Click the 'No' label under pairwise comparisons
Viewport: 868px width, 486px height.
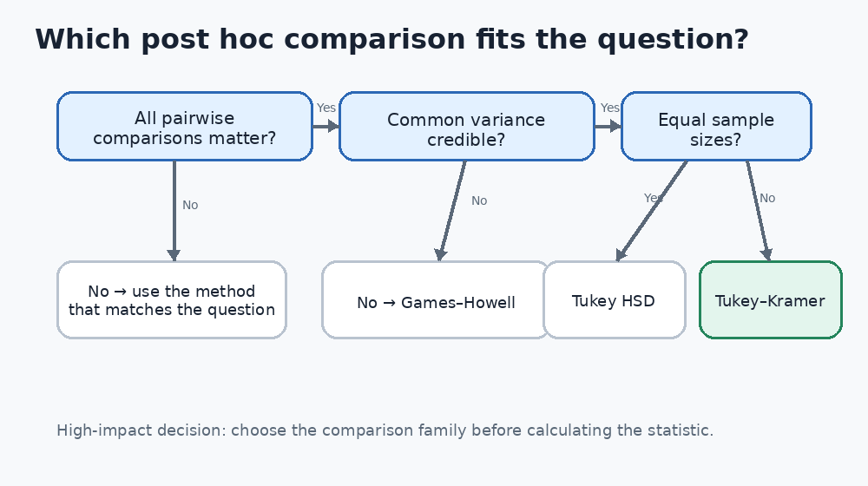[190, 205]
